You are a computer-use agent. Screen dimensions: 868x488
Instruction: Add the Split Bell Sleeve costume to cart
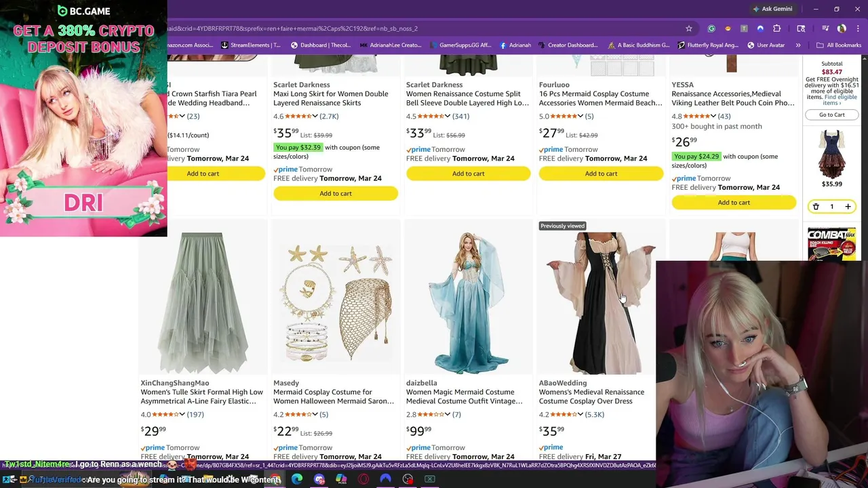[x=469, y=174]
